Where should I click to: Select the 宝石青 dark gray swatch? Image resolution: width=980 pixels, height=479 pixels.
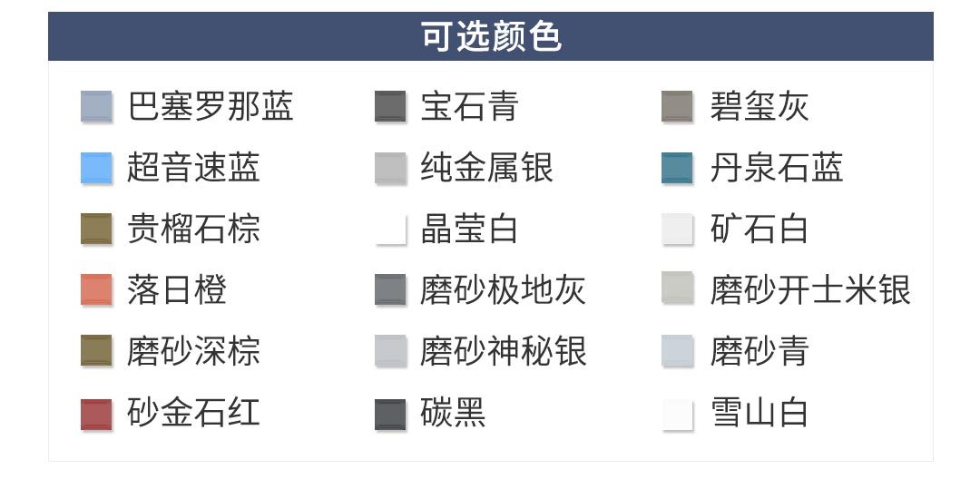pos(390,107)
